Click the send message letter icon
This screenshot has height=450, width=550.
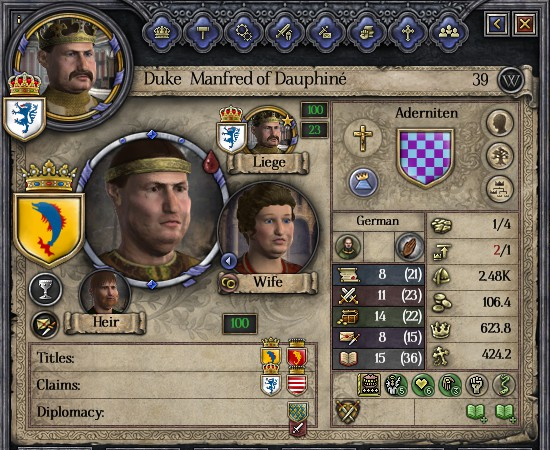pos(45,325)
